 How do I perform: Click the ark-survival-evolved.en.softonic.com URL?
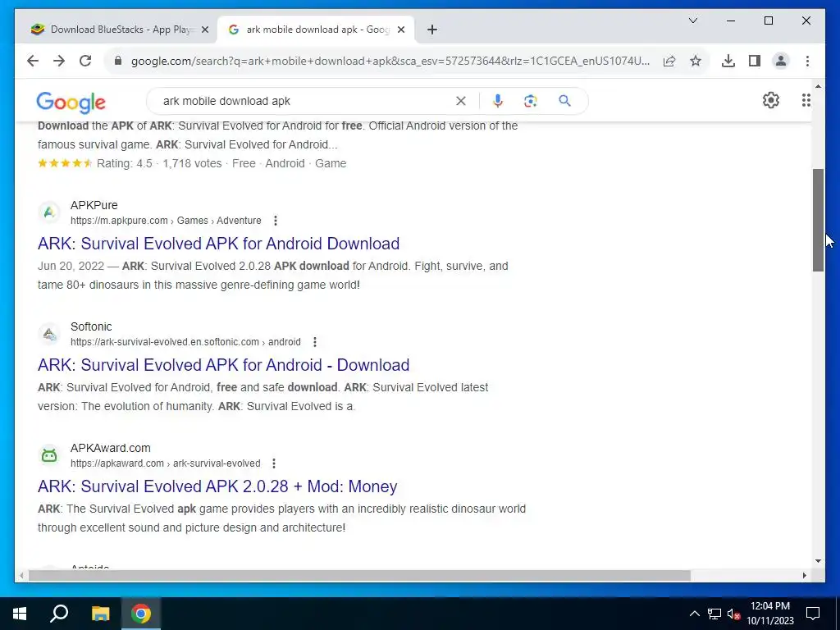pos(185,342)
